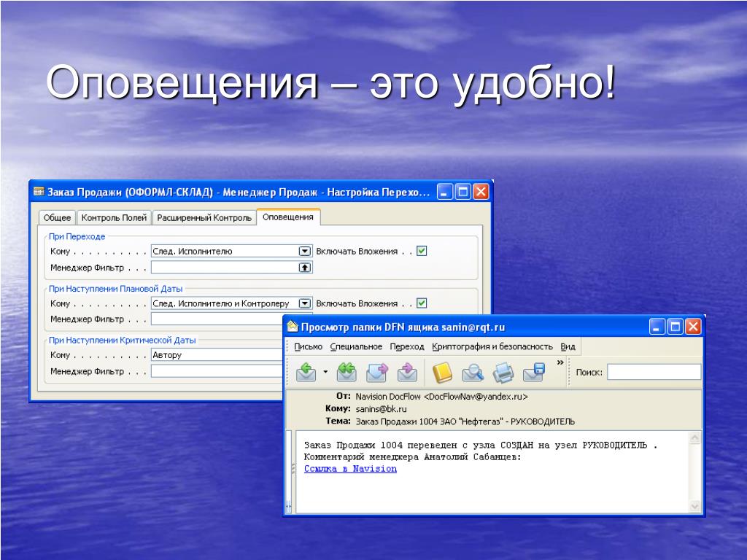Close the Заказ Продажи settings window

(481, 192)
